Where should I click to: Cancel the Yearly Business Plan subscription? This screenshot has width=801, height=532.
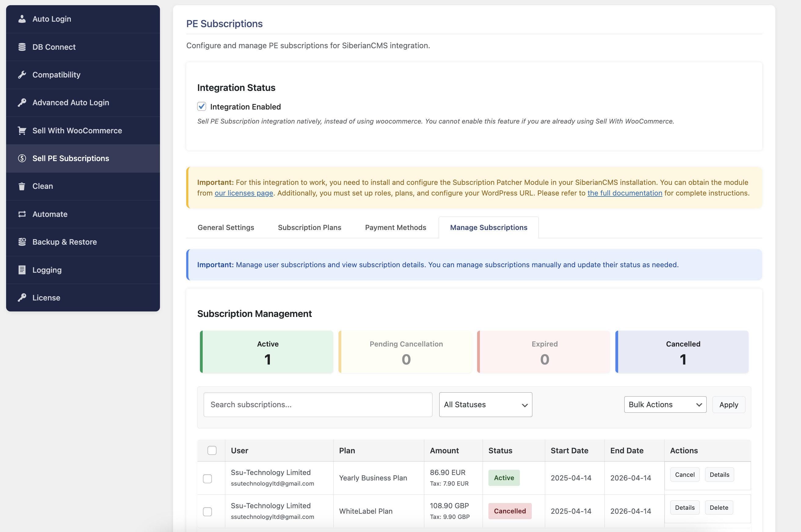[684, 474]
